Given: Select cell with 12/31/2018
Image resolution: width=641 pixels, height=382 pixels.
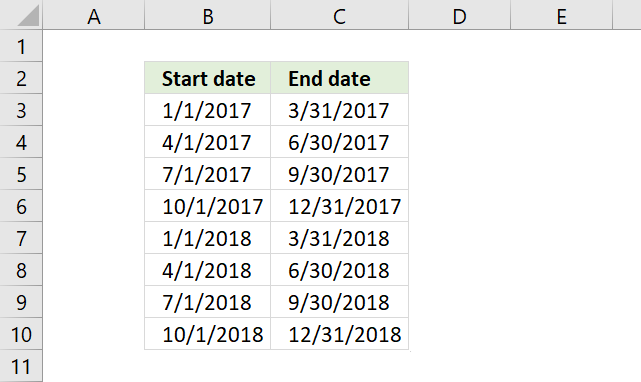Looking at the screenshot, I should [x=339, y=334].
